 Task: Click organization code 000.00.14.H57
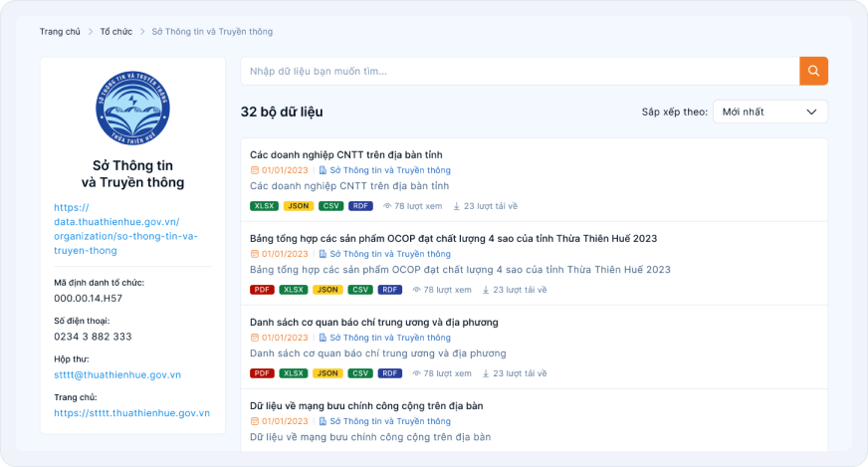click(88, 299)
